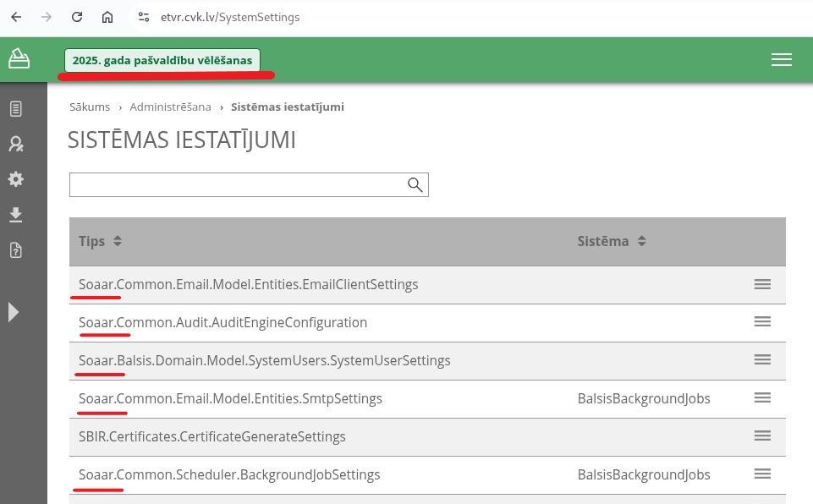Click the ballot box logo in the header
This screenshot has width=813, height=504.
tap(19, 58)
